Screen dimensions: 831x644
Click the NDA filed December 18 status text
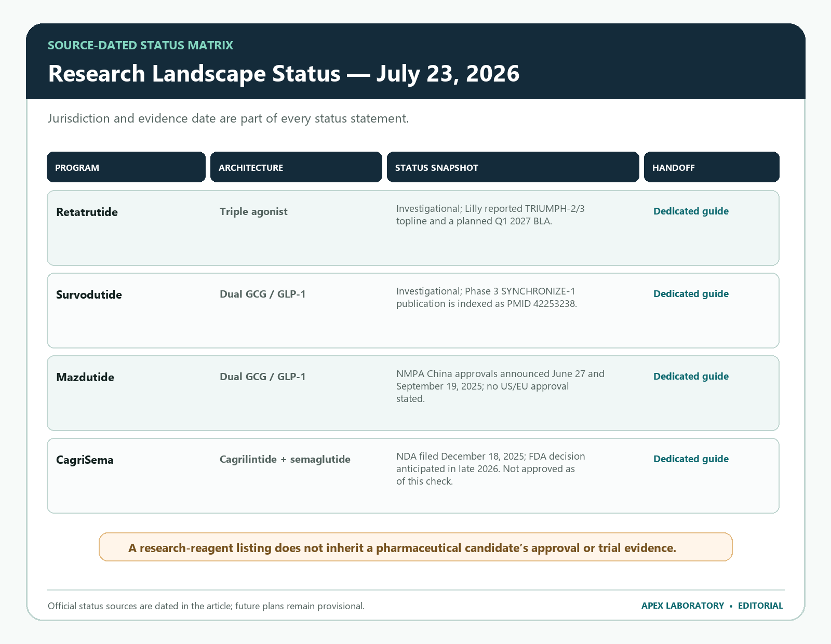[491, 468]
